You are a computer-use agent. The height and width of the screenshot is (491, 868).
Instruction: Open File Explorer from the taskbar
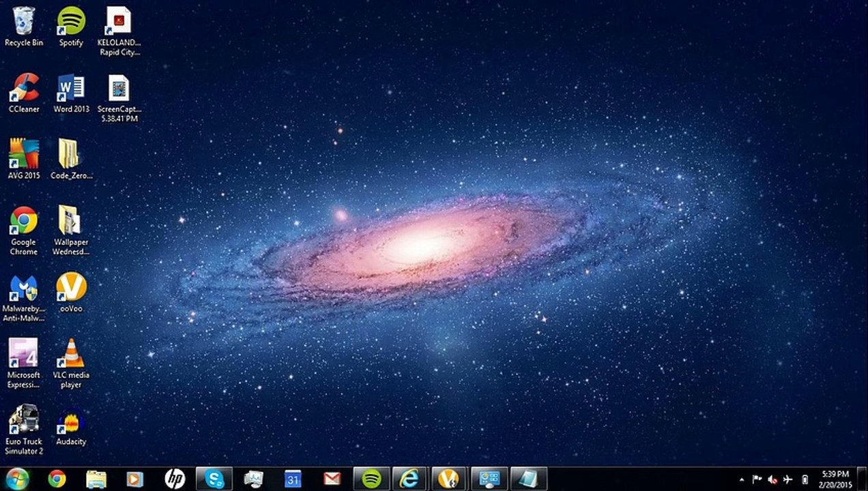pyautogui.click(x=96, y=479)
